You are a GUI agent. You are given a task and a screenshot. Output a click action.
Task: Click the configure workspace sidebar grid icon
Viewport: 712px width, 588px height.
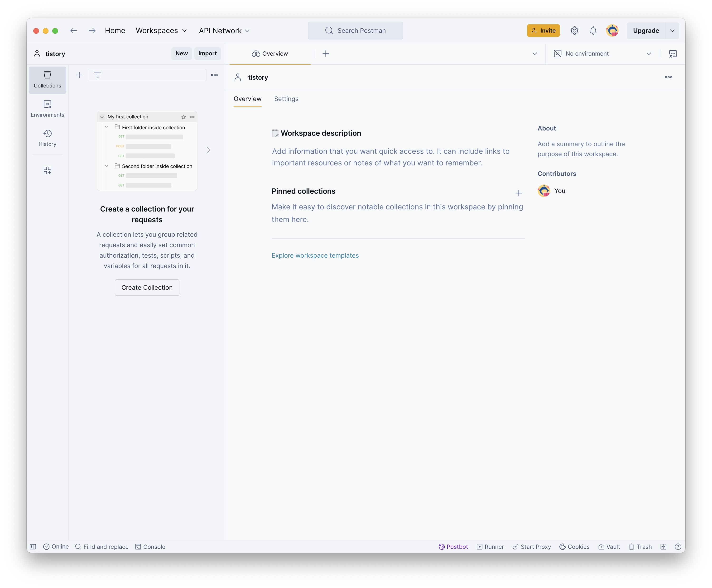tap(48, 170)
